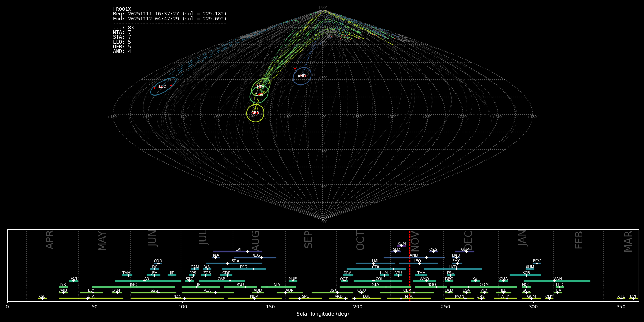Viewport: 644px width, 322px height.
Task: Click the Solar longitude axis title
Action: tap(323, 314)
